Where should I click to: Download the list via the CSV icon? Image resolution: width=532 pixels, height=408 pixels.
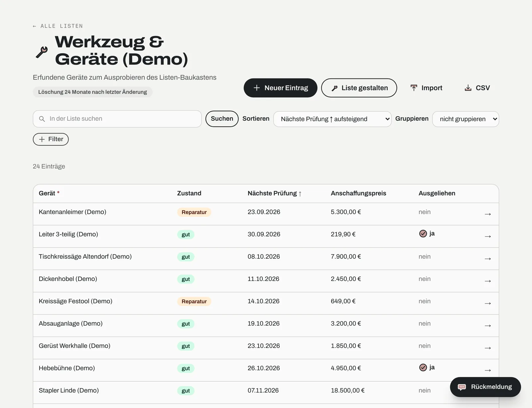tap(468, 88)
